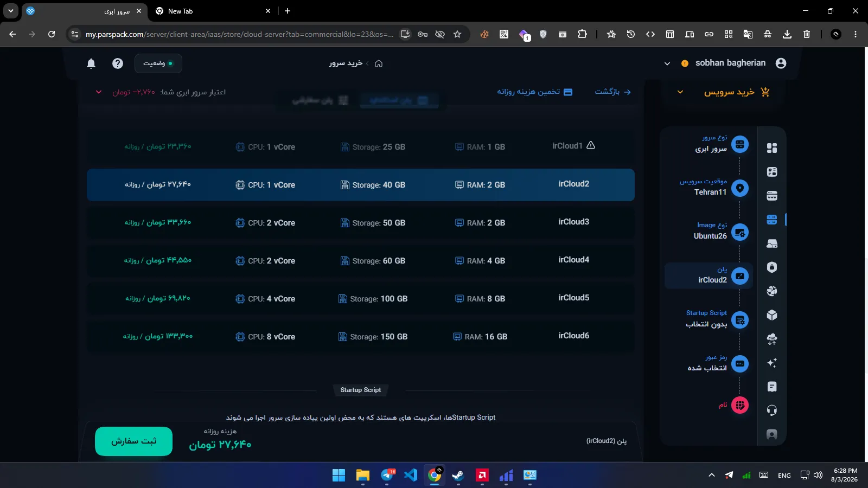This screenshot has width=868, height=488.
Task: Bookmark this page with the address bar star
Action: click(x=457, y=34)
